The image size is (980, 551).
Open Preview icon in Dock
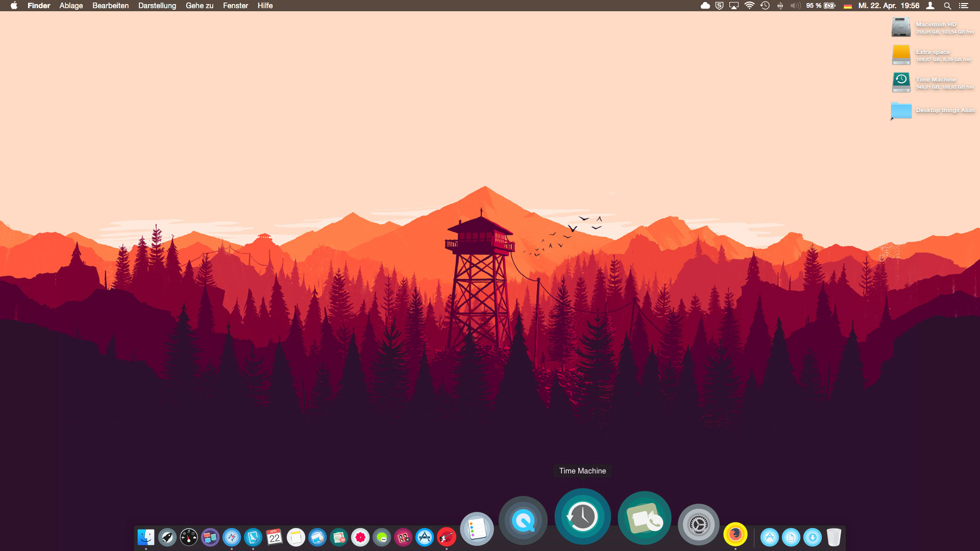pyautogui.click(x=317, y=537)
